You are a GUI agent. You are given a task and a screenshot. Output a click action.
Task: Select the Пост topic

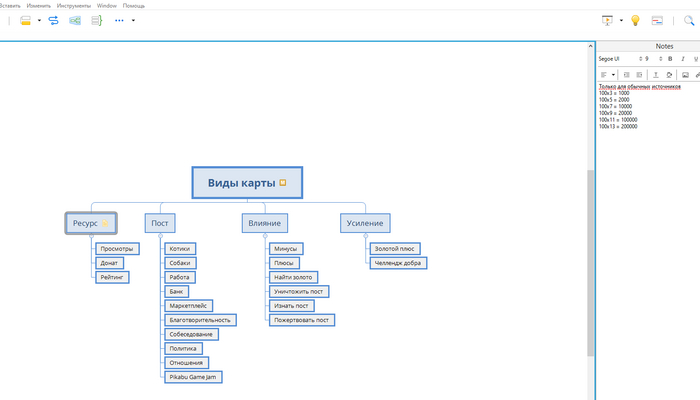(x=160, y=223)
